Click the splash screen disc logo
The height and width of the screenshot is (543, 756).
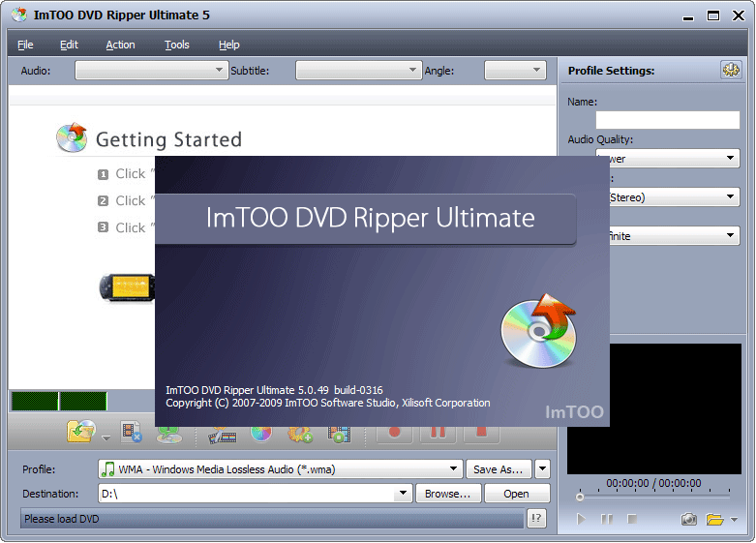point(539,331)
